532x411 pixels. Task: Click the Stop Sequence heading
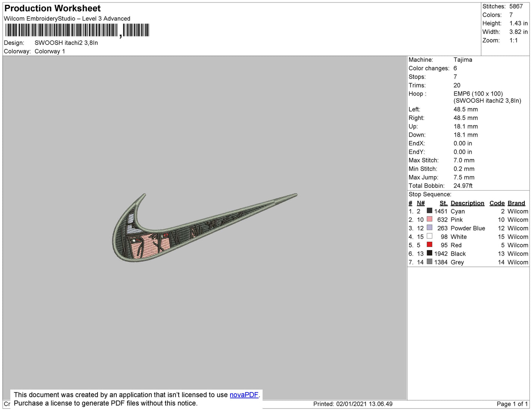[430, 194]
